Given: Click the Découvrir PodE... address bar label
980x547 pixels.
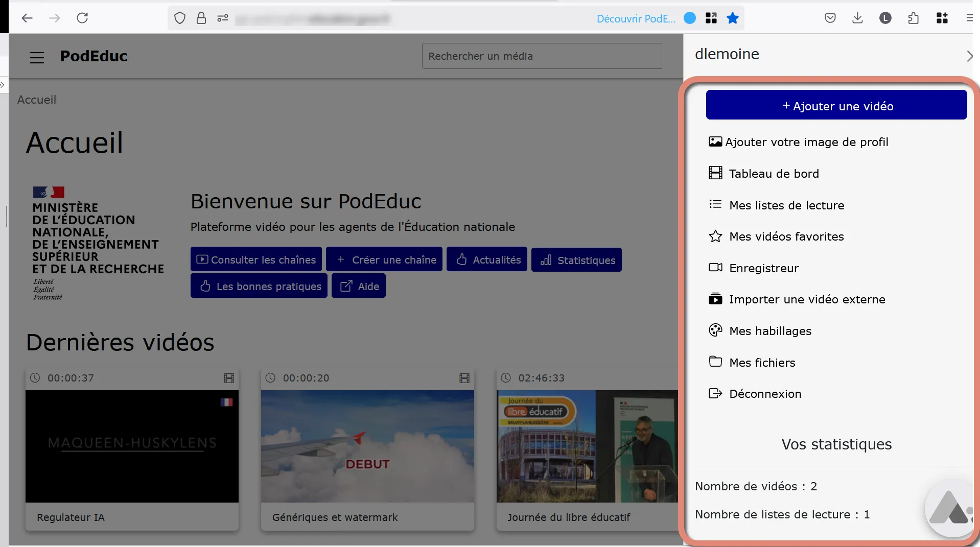Looking at the screenshot, I should (x=636, y=19).
